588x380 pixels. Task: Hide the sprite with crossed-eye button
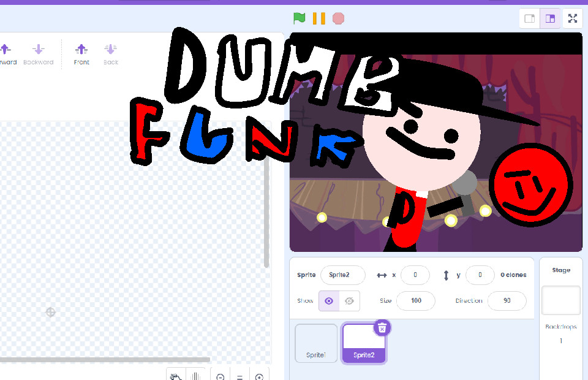point(350,301)
